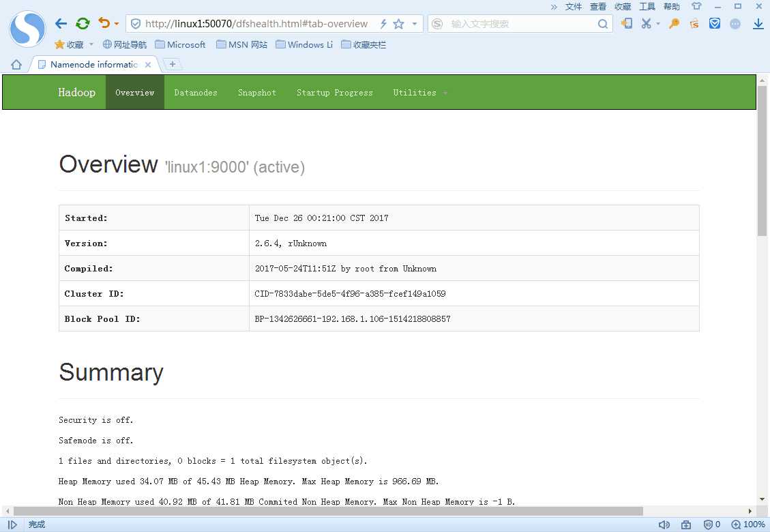Screen dimensions: 770x532
Task: Click the horizontal scrollbar thumb
Action: pyautogui.click(x=328, y=512)
